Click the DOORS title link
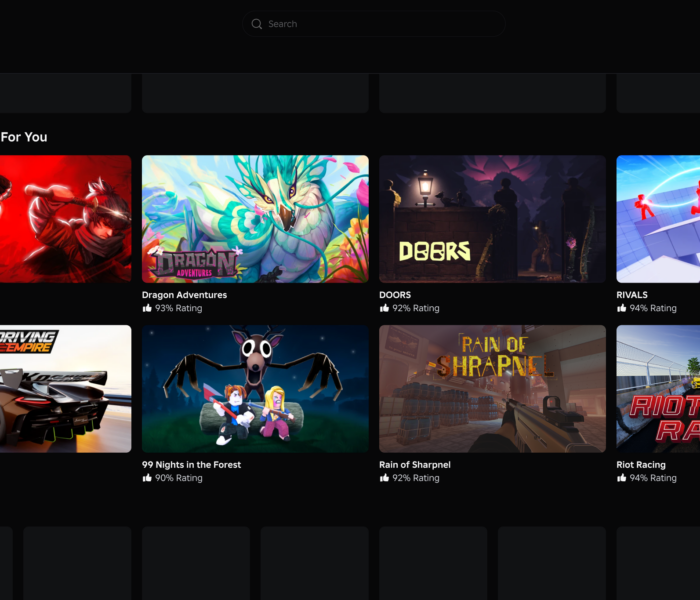This screenshot has height=600, width=700. coord(395,295)
